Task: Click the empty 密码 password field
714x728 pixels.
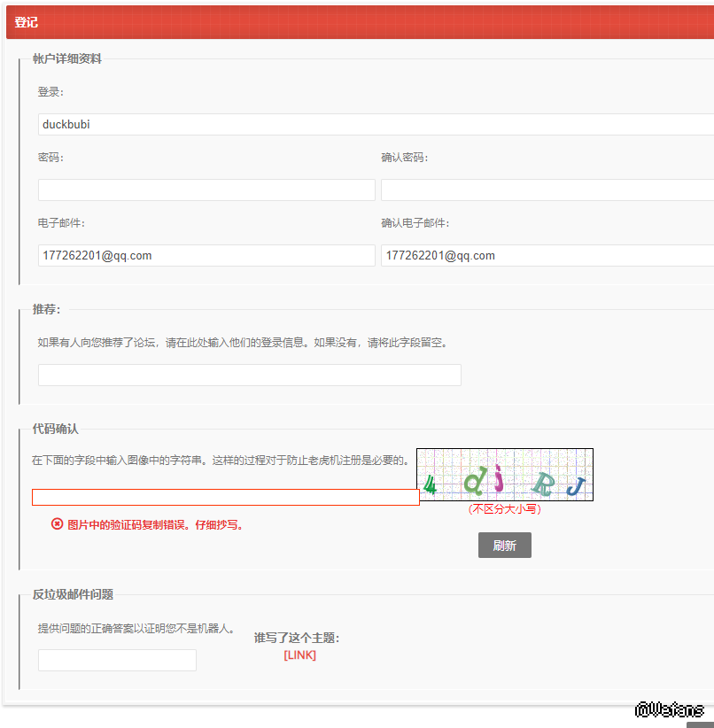Action: click(206, 190)
